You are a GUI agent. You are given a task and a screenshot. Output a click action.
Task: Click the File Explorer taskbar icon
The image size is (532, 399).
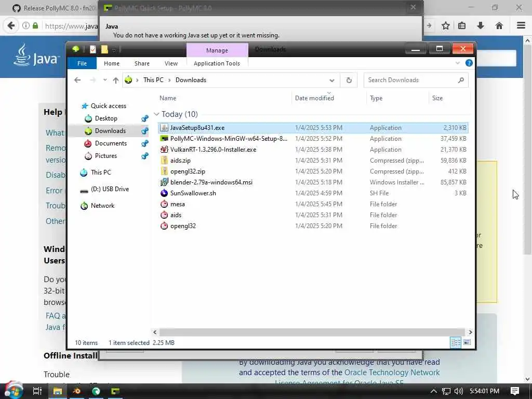coord(58,391)
